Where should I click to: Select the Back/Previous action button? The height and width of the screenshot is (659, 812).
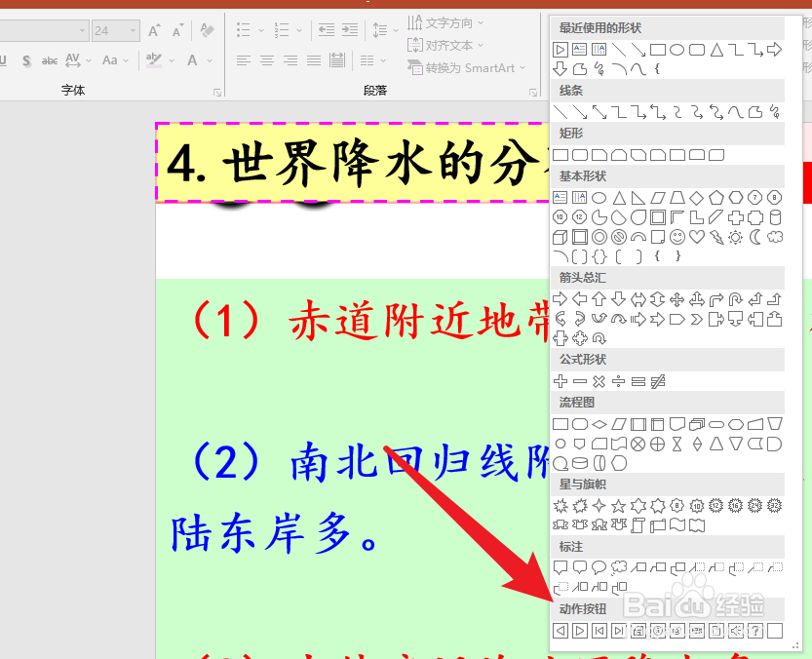point(560,631)
